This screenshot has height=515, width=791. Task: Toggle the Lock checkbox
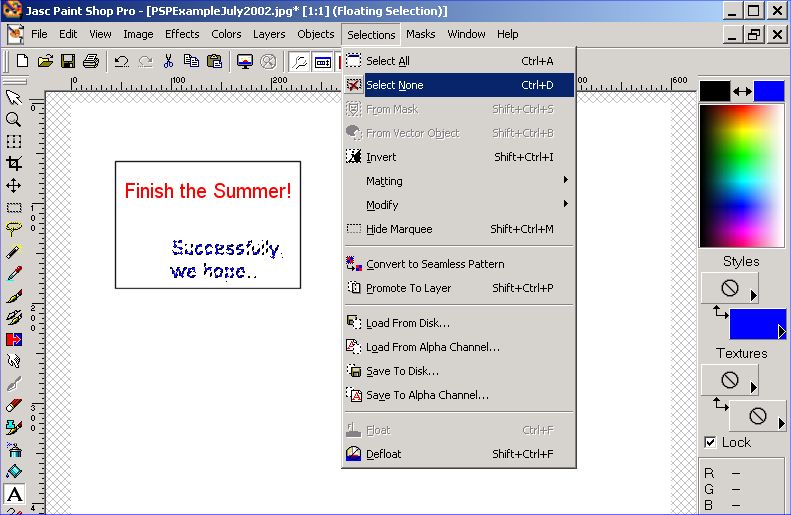pos(710,442)
